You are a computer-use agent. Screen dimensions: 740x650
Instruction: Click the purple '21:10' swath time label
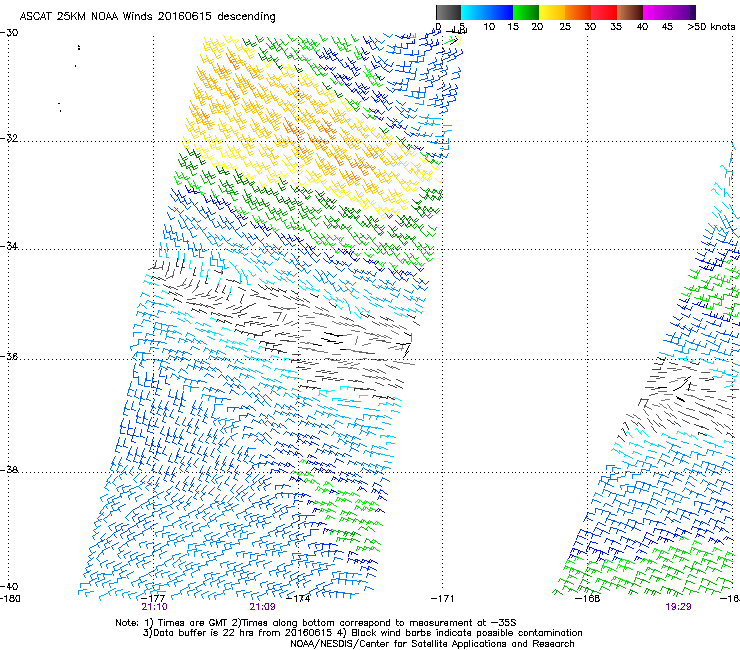(x=154, y=607)
